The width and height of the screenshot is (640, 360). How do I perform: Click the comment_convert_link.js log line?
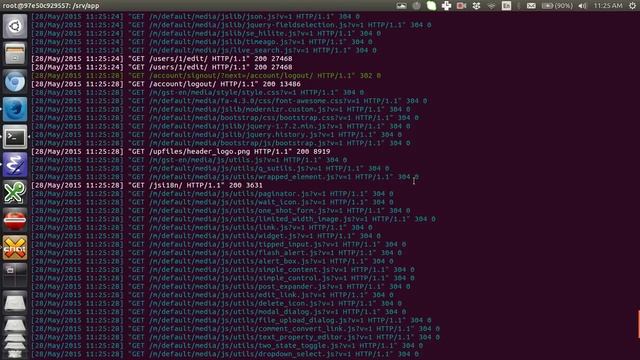[x=236, y=329]
